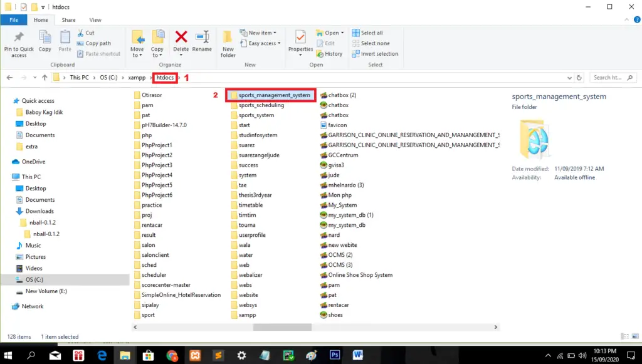The width and height of the screenshot is (642, 364).
Task: Open Properties from the ribbon
Action: point(300,41)
